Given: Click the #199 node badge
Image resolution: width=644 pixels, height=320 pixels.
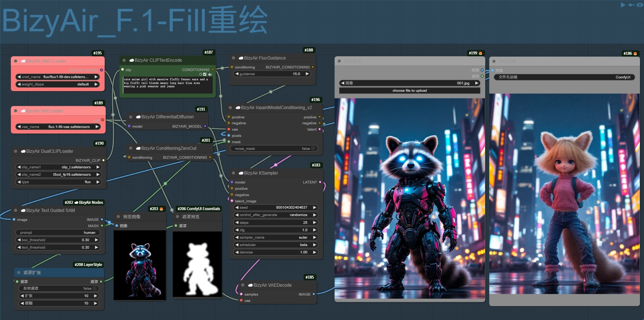Looking at the screenshot, I should click(x=476, y=53).
